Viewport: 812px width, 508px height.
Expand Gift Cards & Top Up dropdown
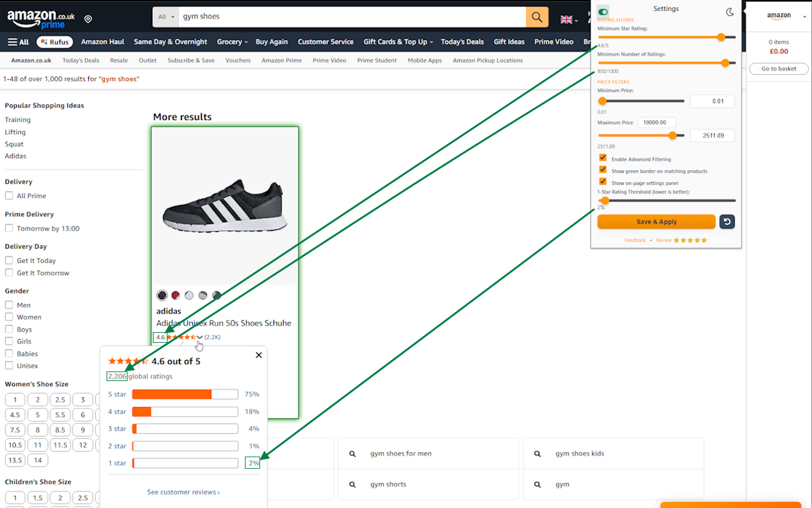pos(398,42)
